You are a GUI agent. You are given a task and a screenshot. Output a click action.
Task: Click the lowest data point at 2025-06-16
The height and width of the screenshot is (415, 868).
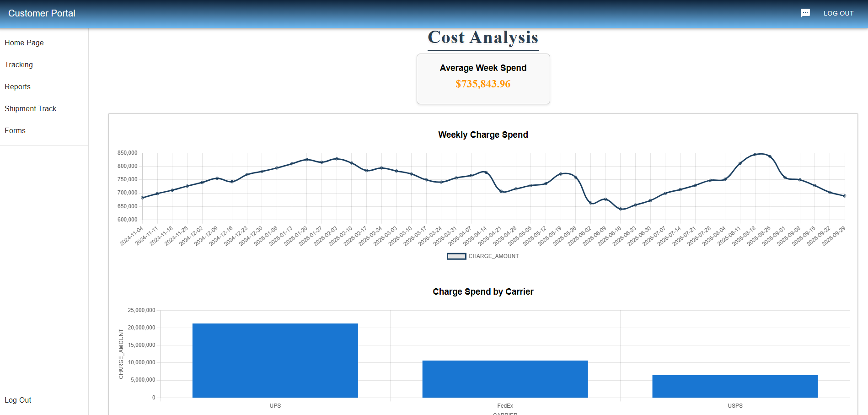621,209
